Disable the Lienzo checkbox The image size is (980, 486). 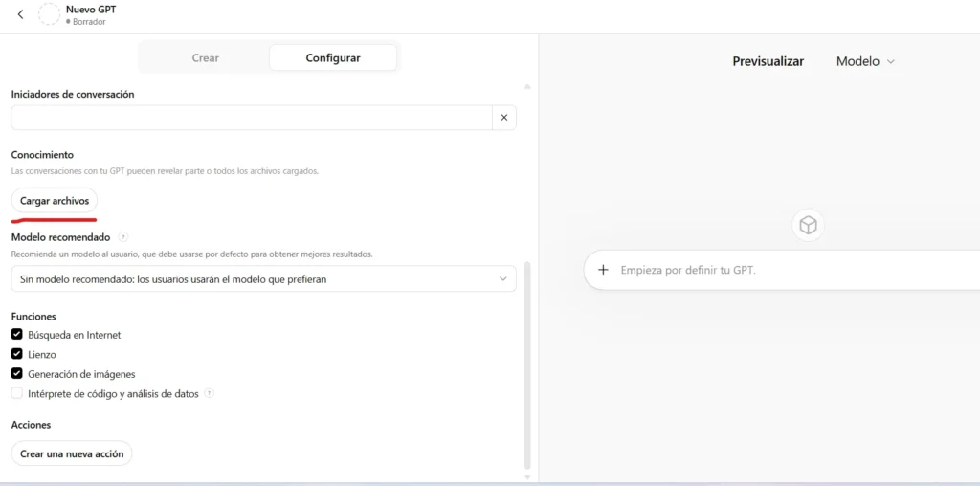(17, 354)
